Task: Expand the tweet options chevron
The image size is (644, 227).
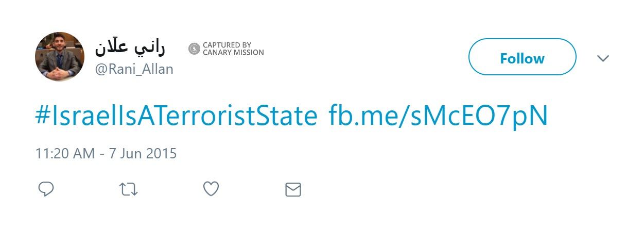Action: (x=603, y=58)
